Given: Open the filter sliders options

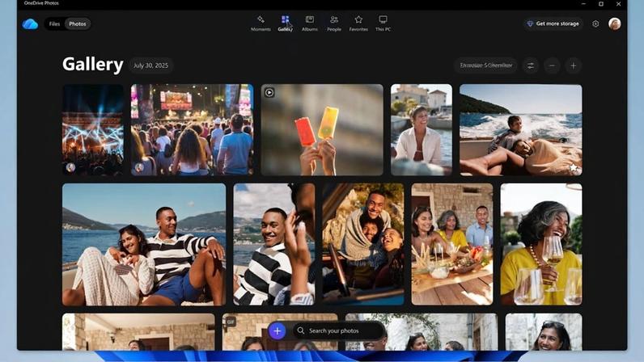Looking at the screenshot, I should (531, 65).
